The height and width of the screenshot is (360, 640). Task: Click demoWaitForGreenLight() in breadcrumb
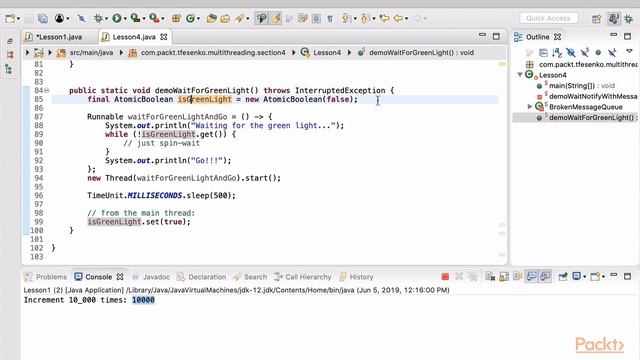pos(421,52)
